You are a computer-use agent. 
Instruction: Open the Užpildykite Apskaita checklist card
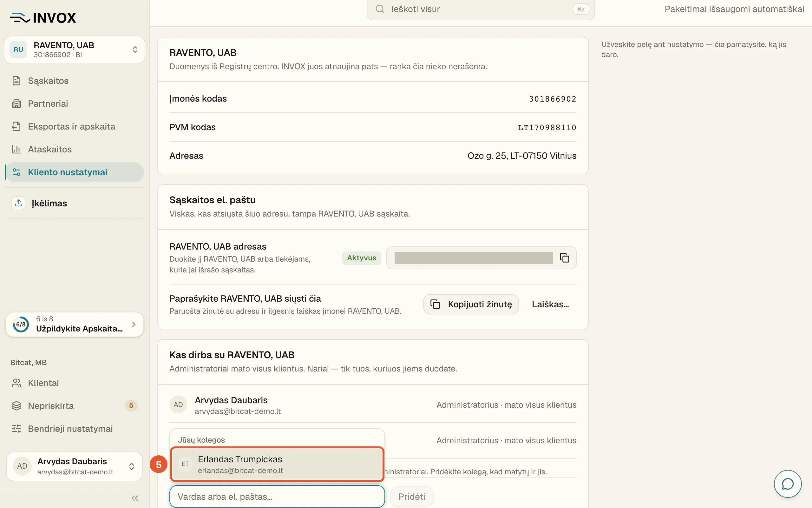tap(75, 324)
